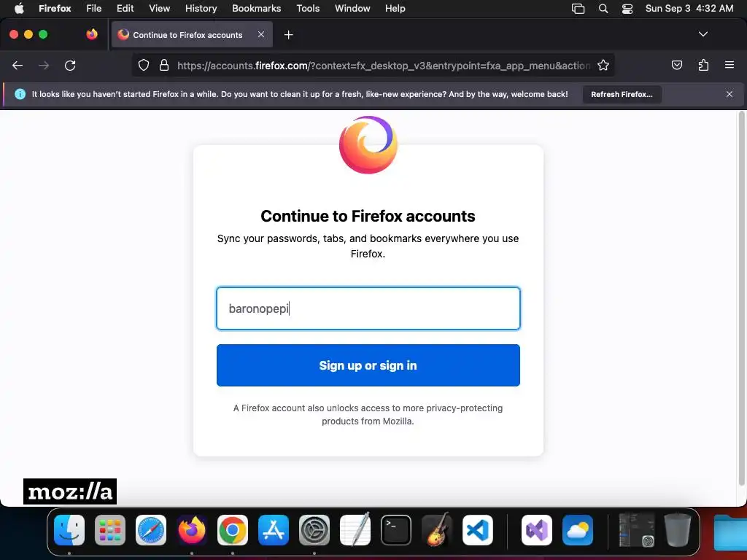The image size is (747, 560).
Task: Open the Apple menu
Action: tap(19, 8)
